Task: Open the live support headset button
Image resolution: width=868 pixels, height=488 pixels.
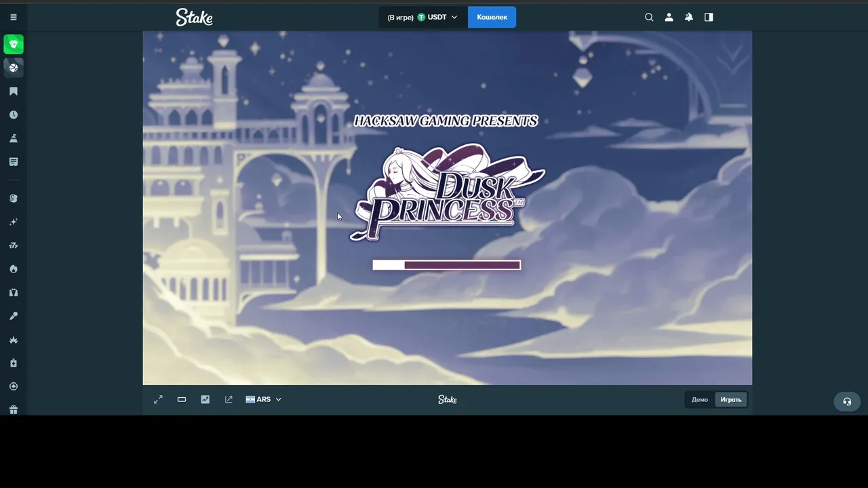Action: point(847,401)
